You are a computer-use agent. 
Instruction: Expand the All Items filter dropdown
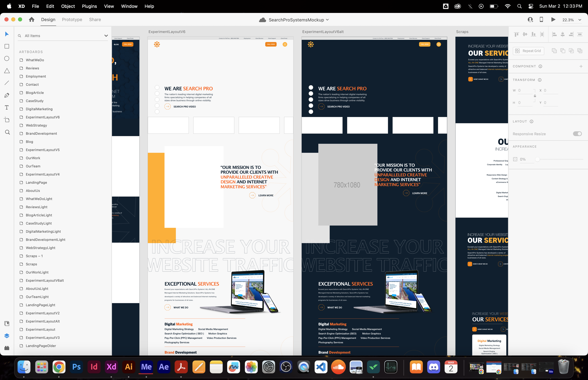tap(106, 36)
